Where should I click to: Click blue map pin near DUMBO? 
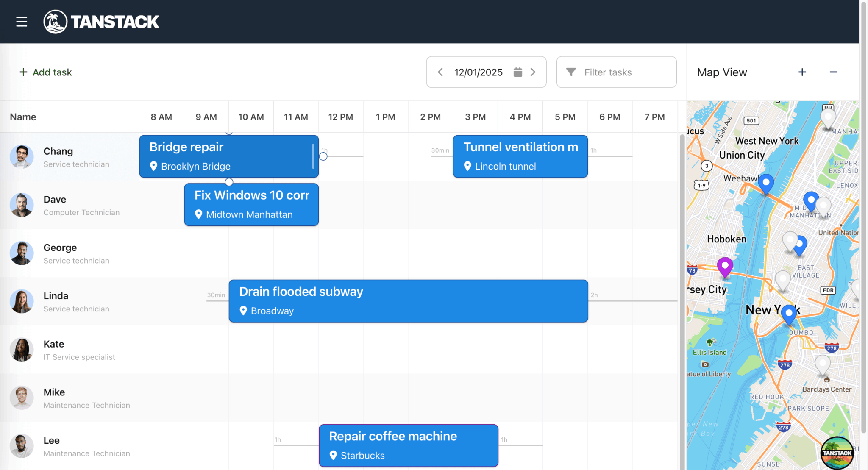point(789,314)
